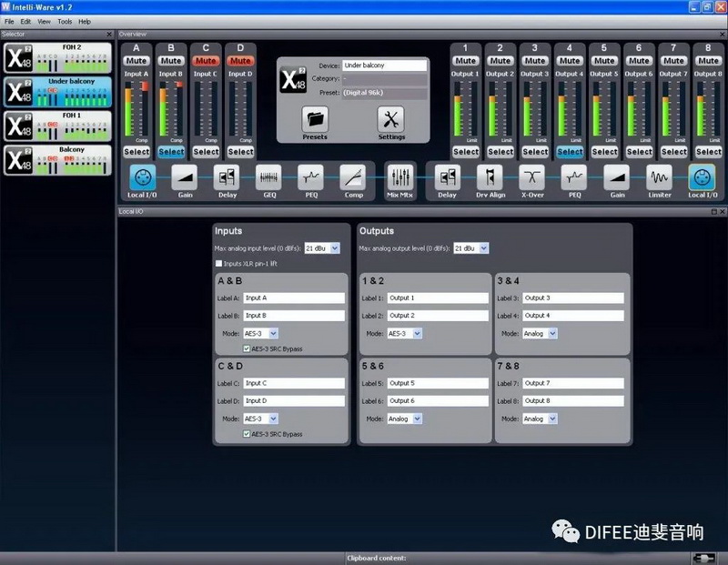Open the View menu

(44, 22)
